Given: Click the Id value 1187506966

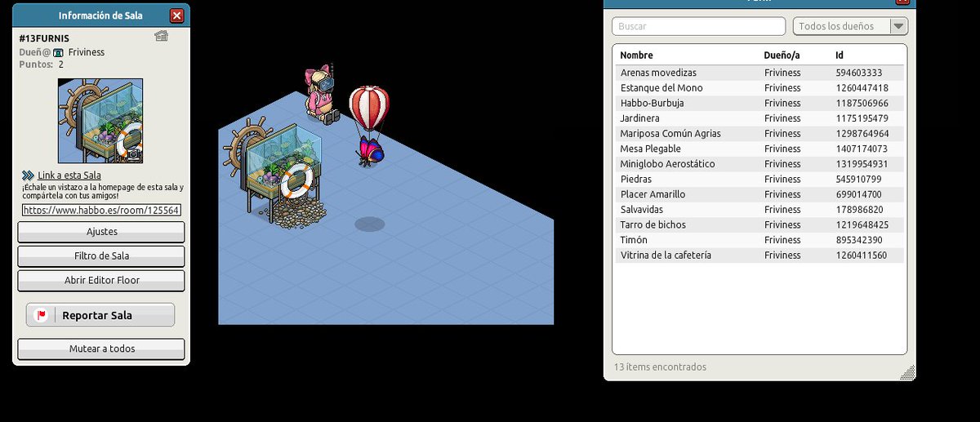Looking at the screenshot, I should click(861, 103).
